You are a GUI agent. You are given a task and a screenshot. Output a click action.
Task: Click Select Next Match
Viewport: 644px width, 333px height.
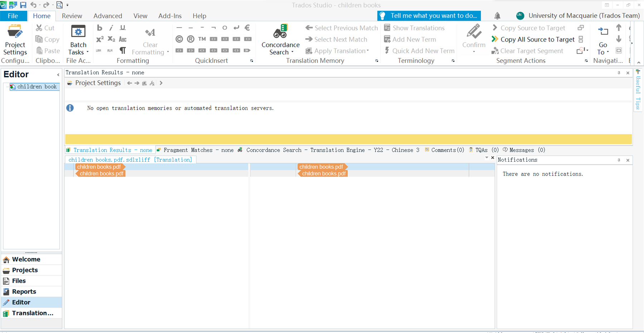tap(336, 39)
